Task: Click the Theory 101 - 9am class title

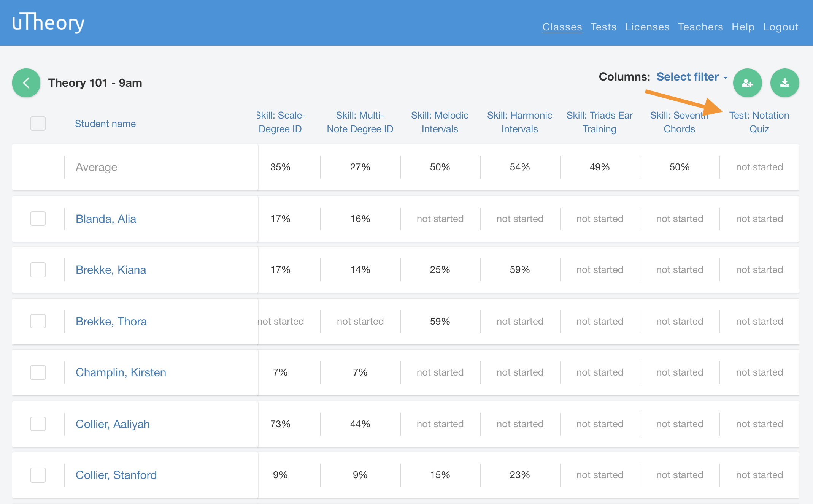Action: 95,83
